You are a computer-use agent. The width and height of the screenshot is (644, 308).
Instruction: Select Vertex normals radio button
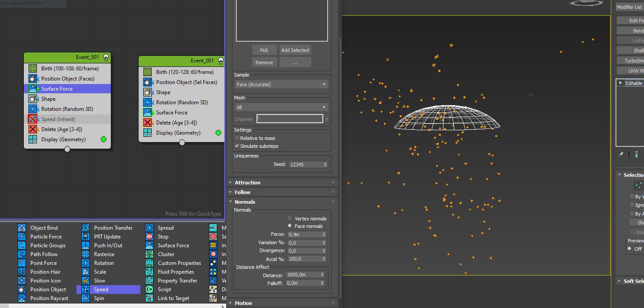pyautogui.click(x=289, y=218)
